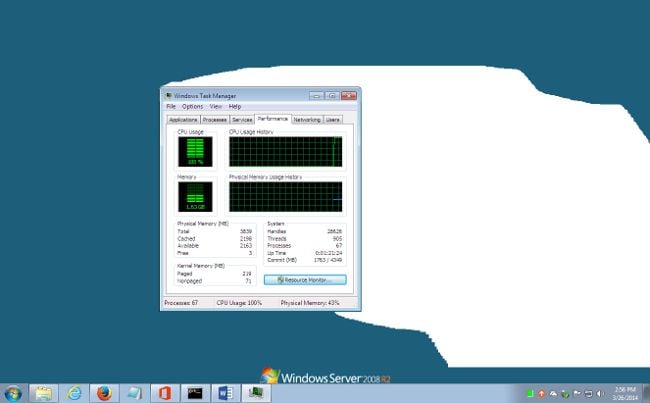The width and height of the screenshot is (650, 403).
Task: Open the Help menu
Action: 235,107
